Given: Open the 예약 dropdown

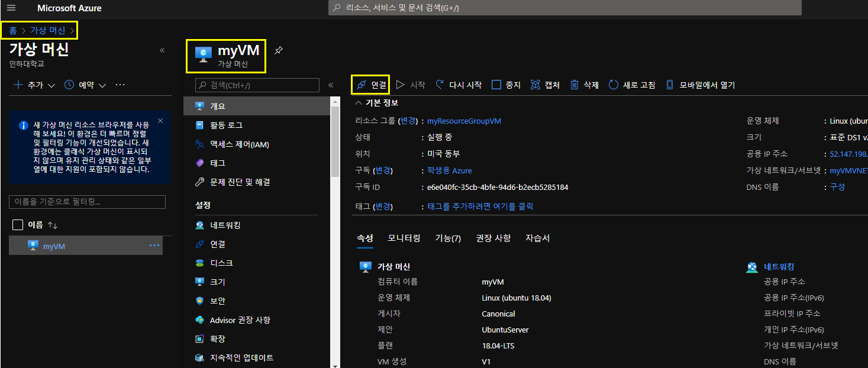Looking at the screenshot, I should pyautogui.click(x=85, y=85).
